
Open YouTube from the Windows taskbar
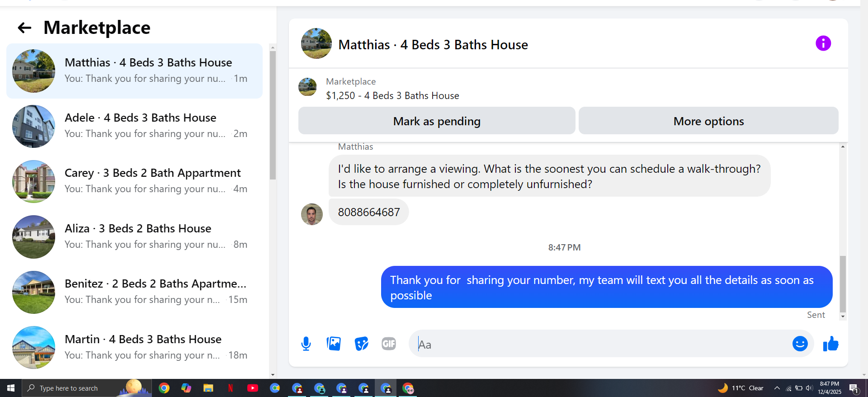(253, 388)
